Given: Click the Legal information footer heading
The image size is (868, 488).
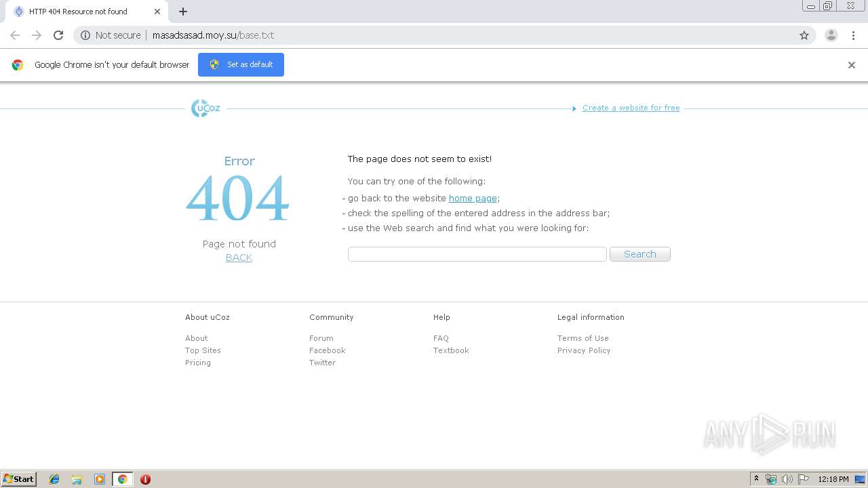Looking at the screenshot, I should (x=591, y=317).
